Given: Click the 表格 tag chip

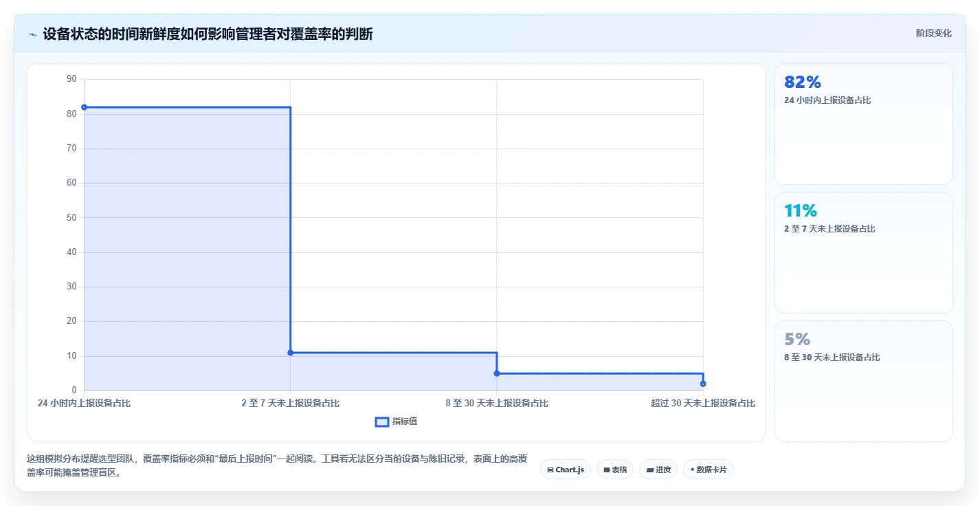Looking at the screenshot, I should click(x=615, y=470).
